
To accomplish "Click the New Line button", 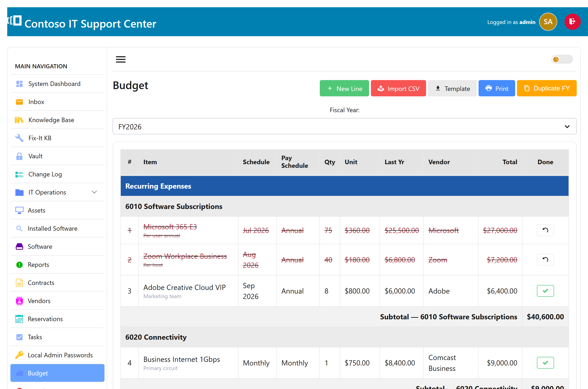I will (x=344, y=89).
